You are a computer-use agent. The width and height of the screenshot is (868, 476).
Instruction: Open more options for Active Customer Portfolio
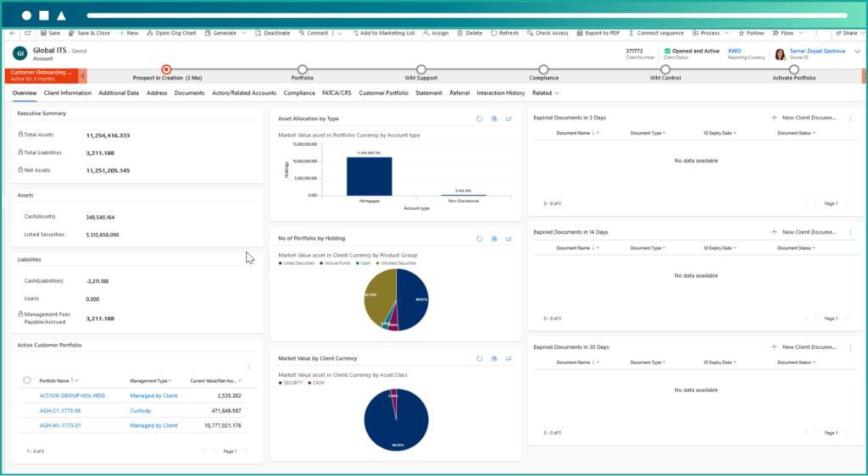(x=248, y=366)
